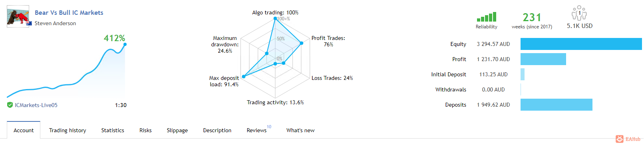Open Bear Vs Bull IC Markets link
This screenshot has width=644, height=145.
(69, 13)
